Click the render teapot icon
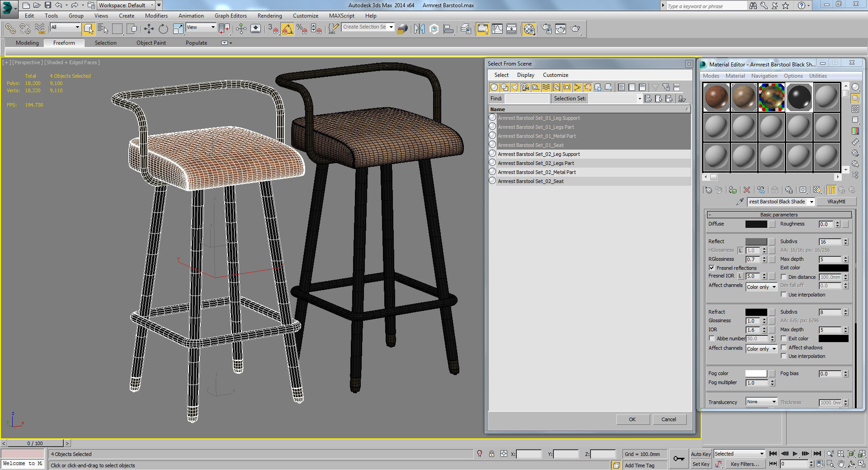868x470 pixels. tap(575, 29)
